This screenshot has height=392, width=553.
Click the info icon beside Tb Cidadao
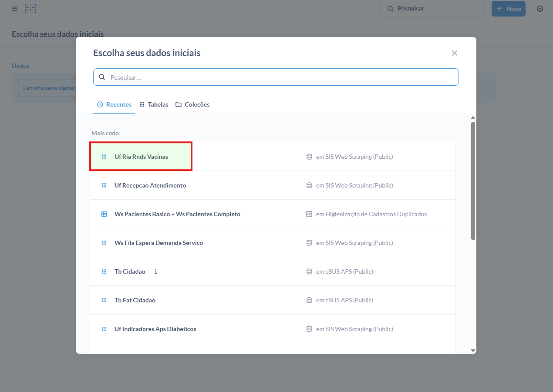(156, 271)
